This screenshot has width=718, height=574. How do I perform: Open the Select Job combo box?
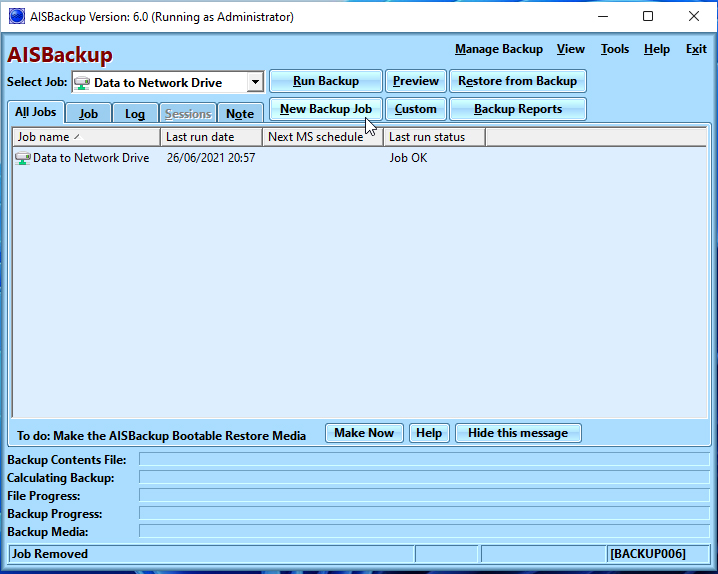point(160,83)
